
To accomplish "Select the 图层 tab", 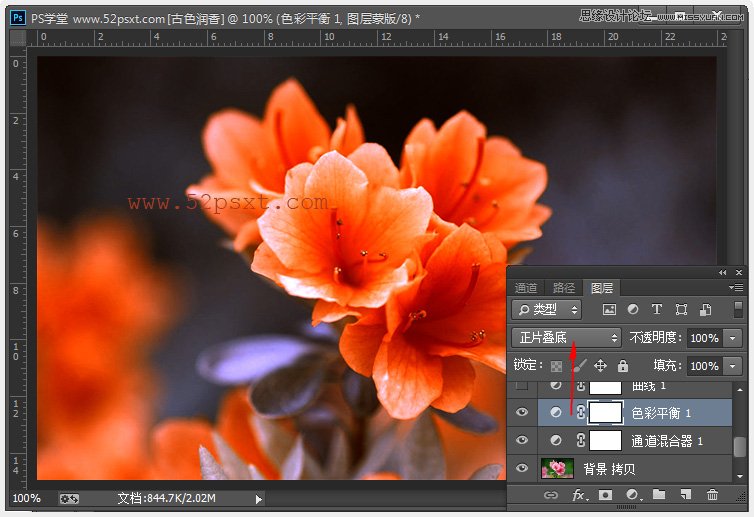I will coord(602,288).
